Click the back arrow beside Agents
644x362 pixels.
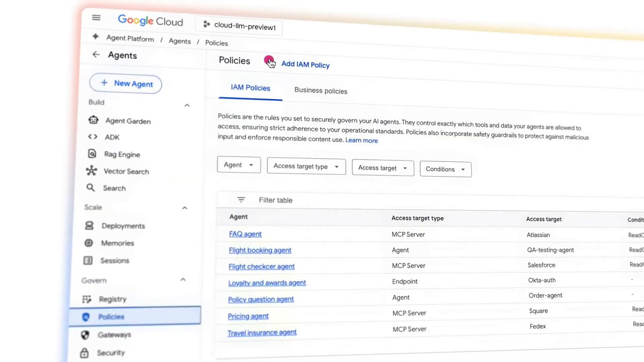point(96,55)
